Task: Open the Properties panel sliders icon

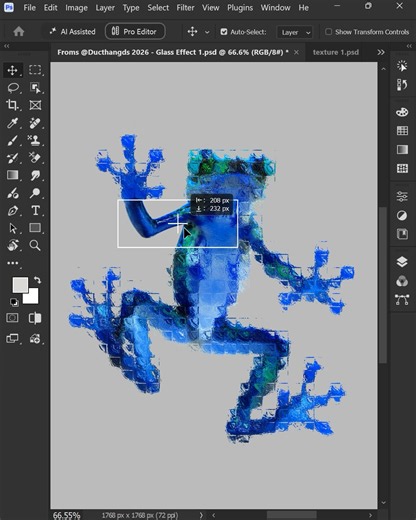Action: (x=402, y=196)
